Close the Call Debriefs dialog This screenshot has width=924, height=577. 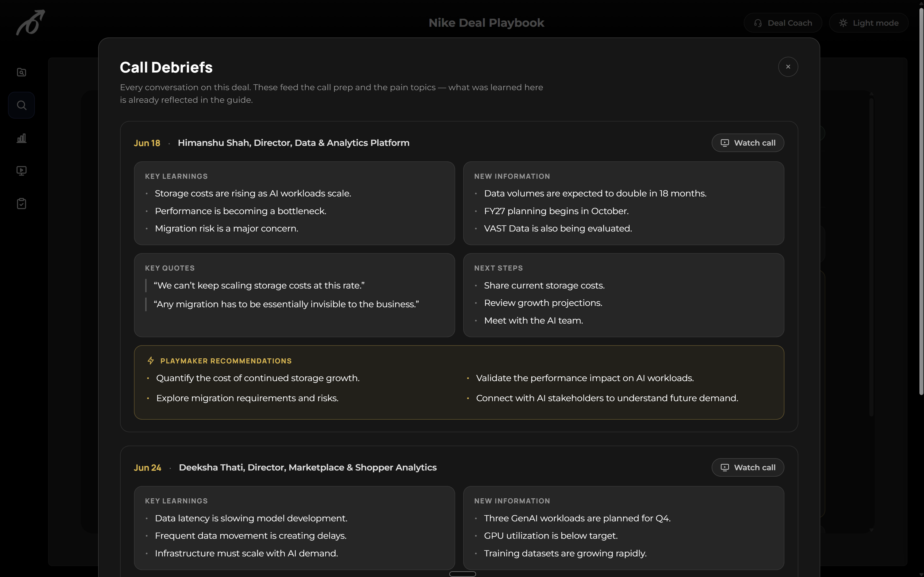pyautogui.click(x=788, y=67)
